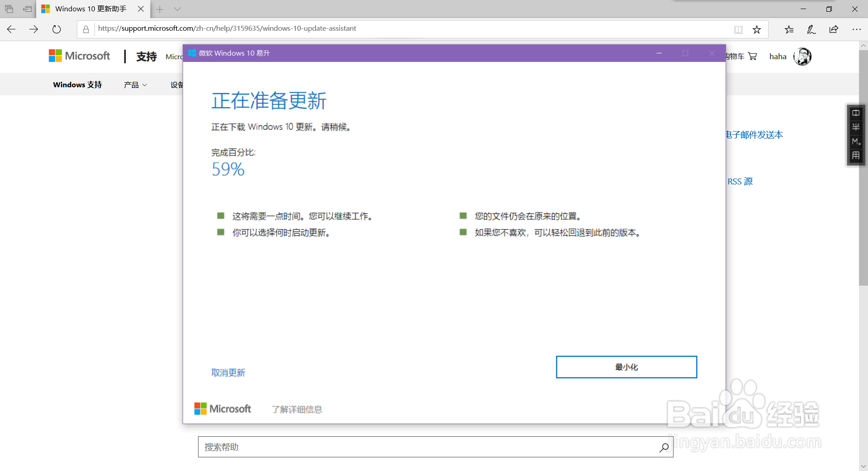Show the tab previews dropdown chevron
This screenshot has width=868, height=471.
[x=177, y=9]
